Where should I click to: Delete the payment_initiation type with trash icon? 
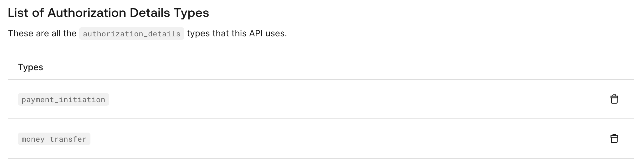click(x=614, y=99)
